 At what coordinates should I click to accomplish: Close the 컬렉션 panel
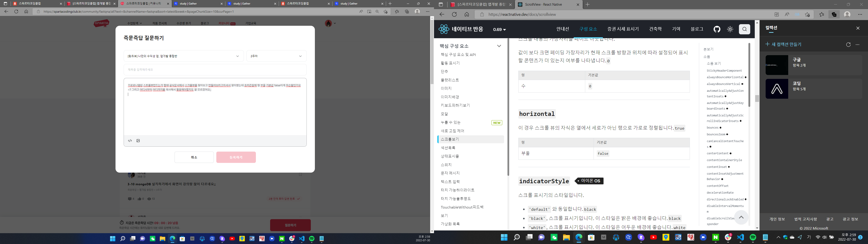click(858, 28)
